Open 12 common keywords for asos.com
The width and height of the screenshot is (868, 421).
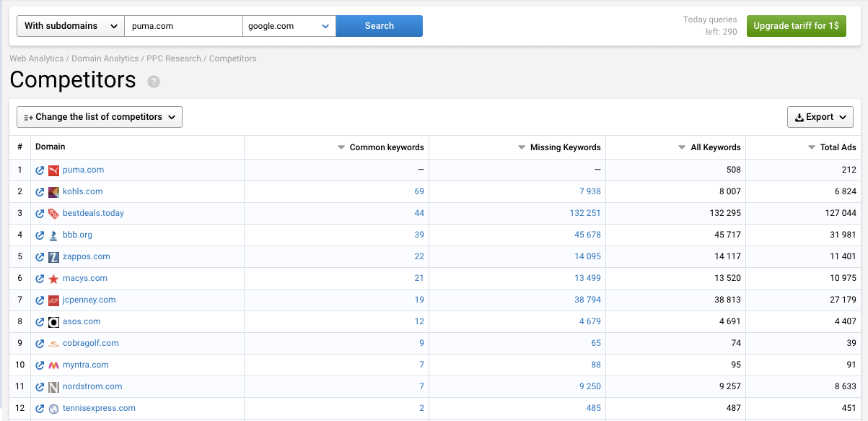[x=419, y=322]
